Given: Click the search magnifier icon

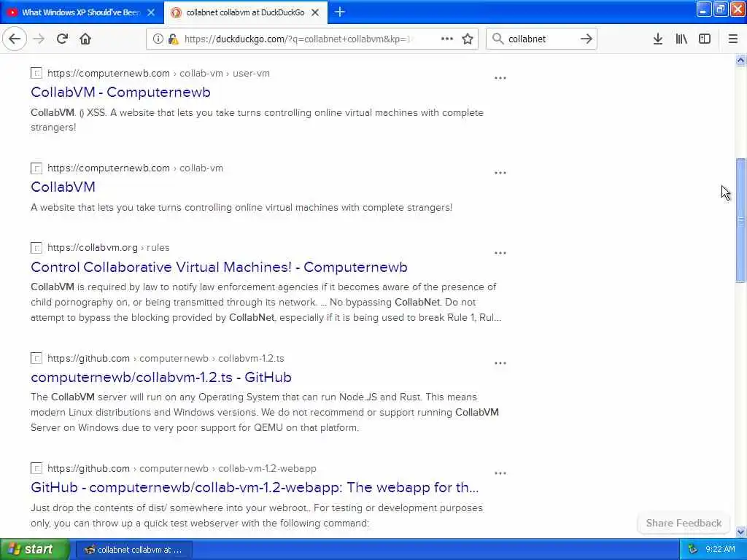Looking at the screenshot, I should pos(498,39).
